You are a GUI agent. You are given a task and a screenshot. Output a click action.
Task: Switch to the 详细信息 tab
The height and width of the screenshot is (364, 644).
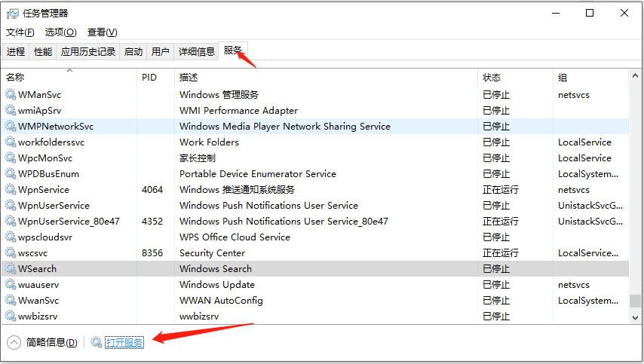point(197,52)
